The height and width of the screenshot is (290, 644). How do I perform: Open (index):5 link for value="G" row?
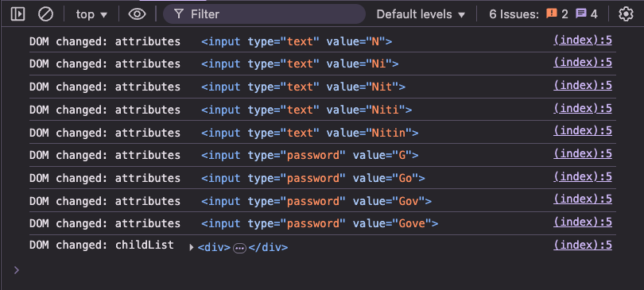tap(583, 154)
